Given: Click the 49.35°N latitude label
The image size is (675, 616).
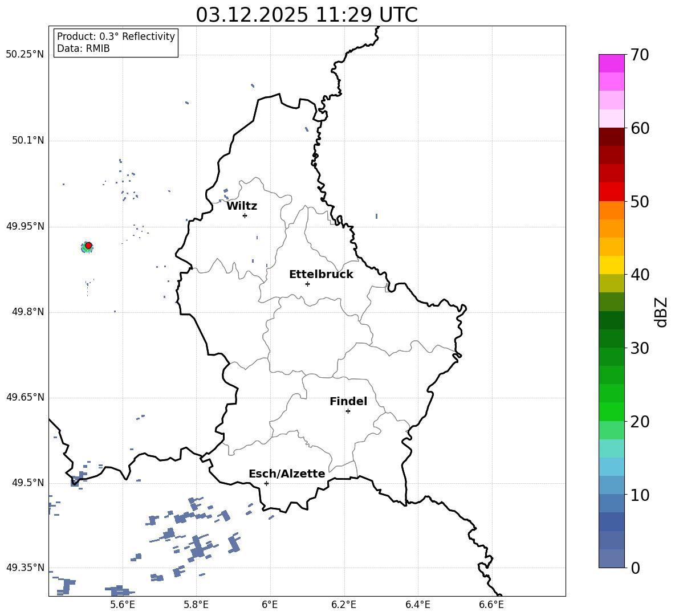Looking at the screenshot, I should point(25,568).
